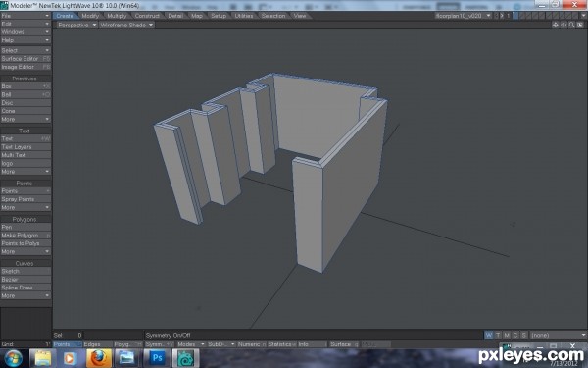
Task: Toggle M morph map mode button
Action: click(x=507, y=335)
